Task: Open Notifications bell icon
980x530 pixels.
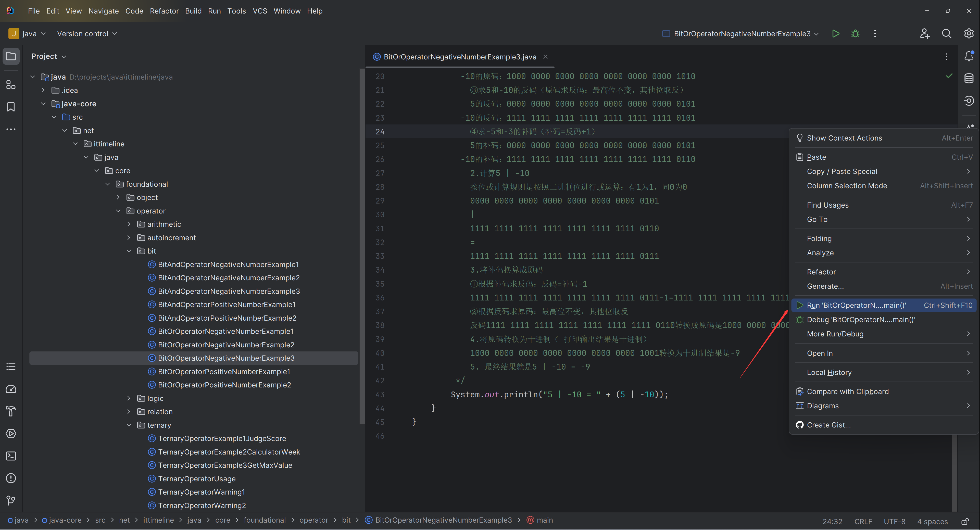Action: coord(969,56)
